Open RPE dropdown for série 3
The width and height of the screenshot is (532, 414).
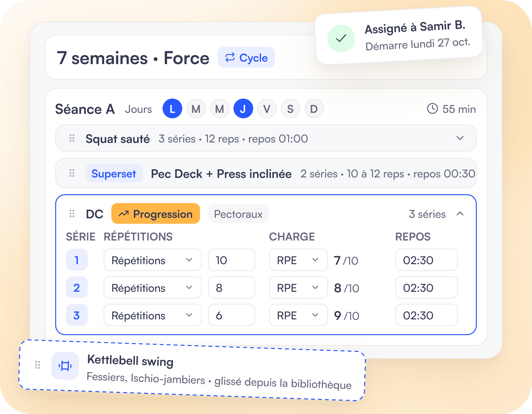[x=298, y=315]
